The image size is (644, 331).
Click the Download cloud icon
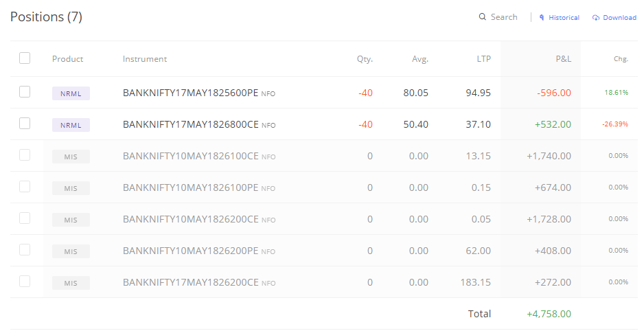(595, 18)
